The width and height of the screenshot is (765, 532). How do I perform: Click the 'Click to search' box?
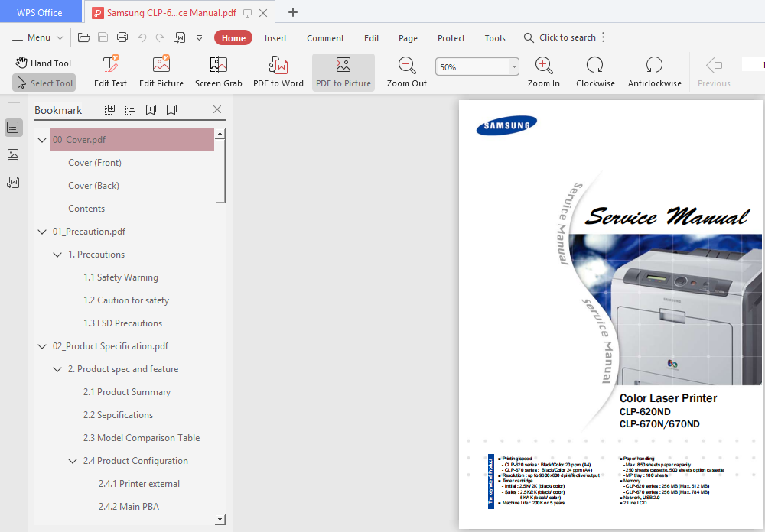[x=560, y=37]
